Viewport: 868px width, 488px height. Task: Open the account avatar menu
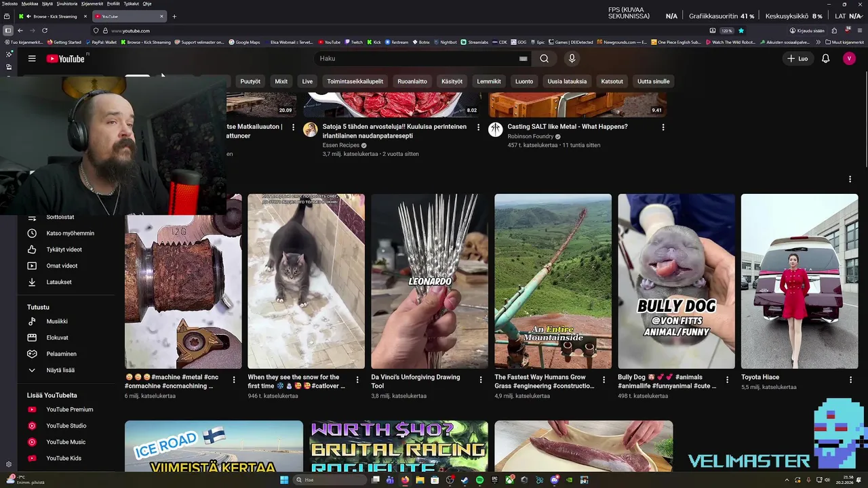(x=849, y=58)
